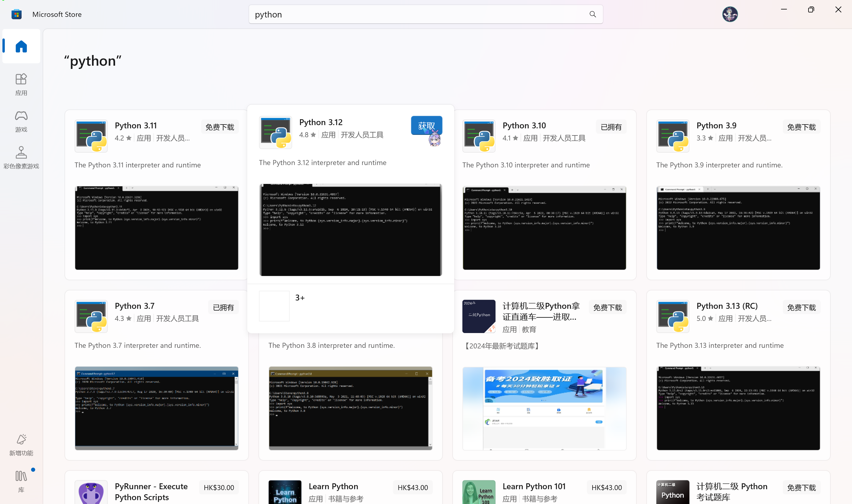View the Python 3.11 screenshot preview
The width and height of the screenshot is (852, 504).
click(x=156, y=227)
